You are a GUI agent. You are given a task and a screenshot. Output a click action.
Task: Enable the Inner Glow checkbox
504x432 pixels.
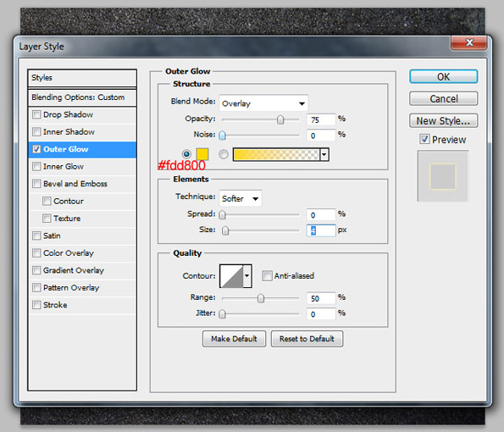pos(36,167)
